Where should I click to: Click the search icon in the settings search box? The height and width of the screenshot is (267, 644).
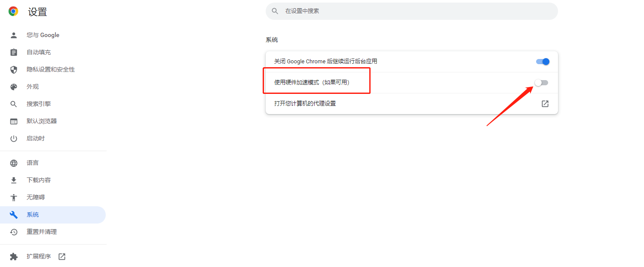[275, 11]
